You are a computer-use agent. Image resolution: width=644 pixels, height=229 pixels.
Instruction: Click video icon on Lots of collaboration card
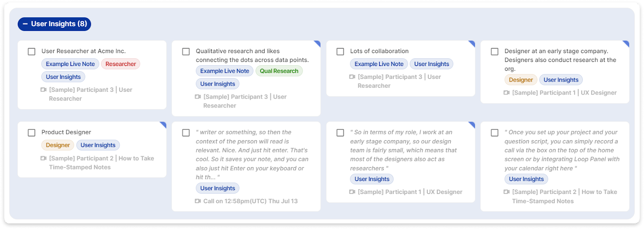point(352,77)
